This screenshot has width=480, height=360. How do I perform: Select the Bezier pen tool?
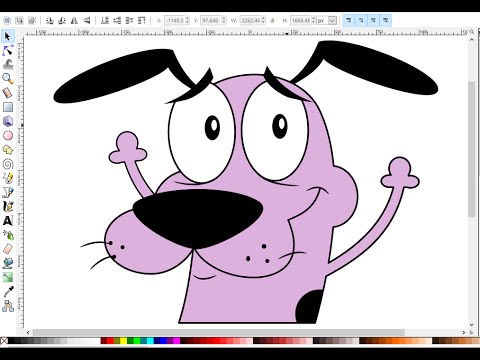[x=8, y=192]
